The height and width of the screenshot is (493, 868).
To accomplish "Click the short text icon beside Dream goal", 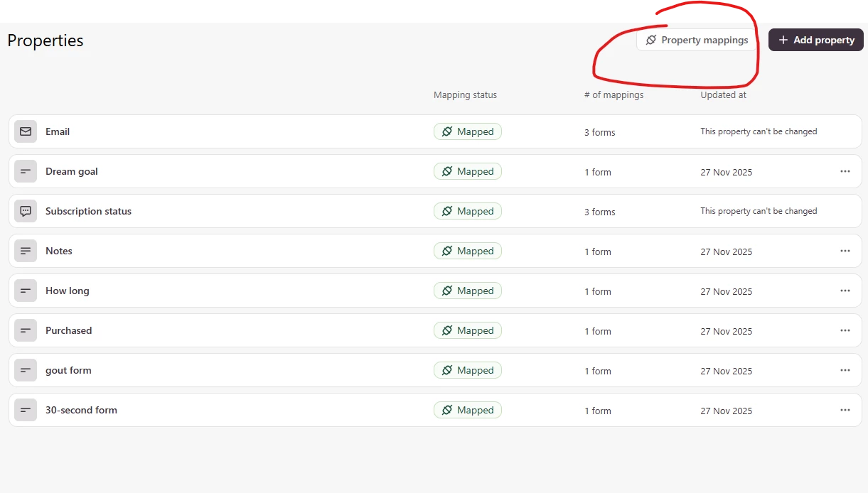I will [x=26, y=171].
